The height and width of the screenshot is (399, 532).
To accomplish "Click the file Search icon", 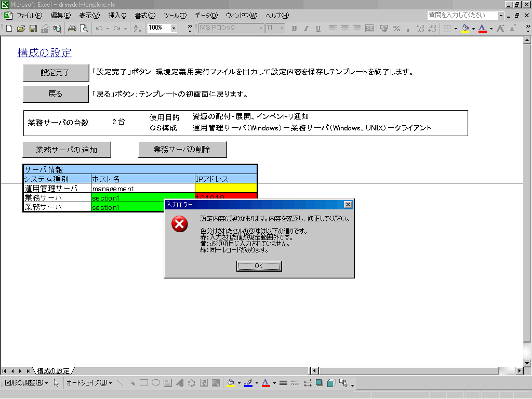I will coord(57,29).
